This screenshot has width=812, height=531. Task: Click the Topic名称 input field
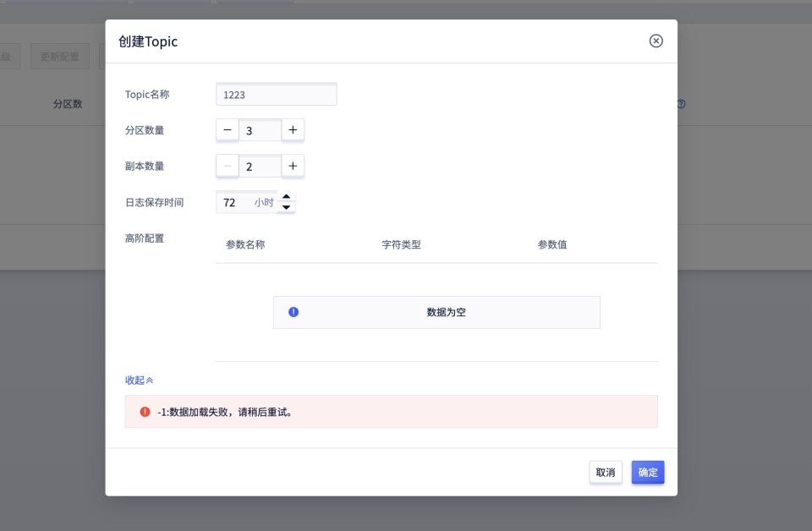277,95
